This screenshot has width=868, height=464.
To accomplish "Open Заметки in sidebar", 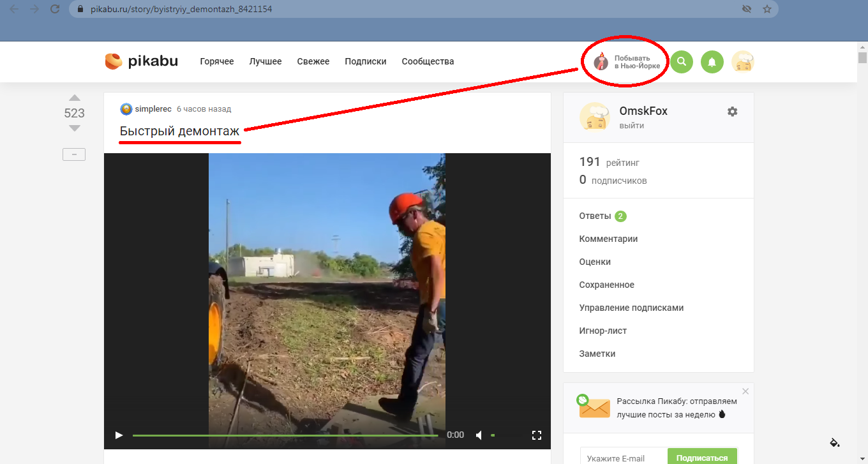I will 597,354.
